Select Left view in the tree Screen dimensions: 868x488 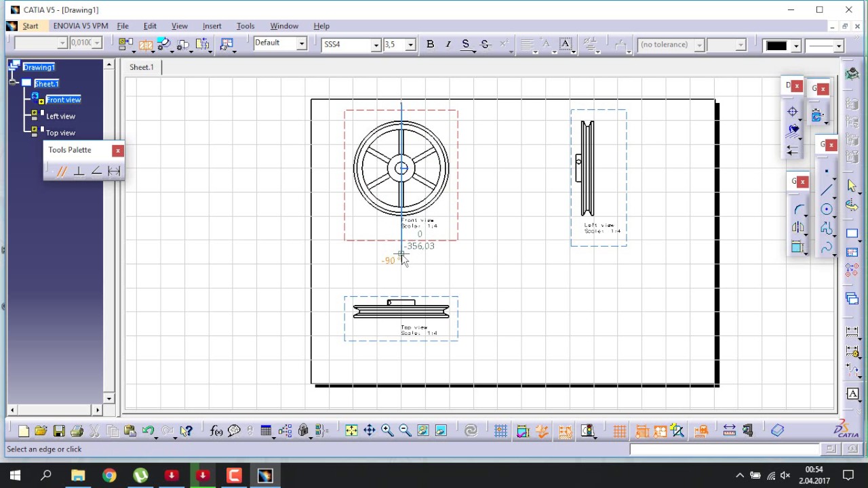click(x=60, y=117)
